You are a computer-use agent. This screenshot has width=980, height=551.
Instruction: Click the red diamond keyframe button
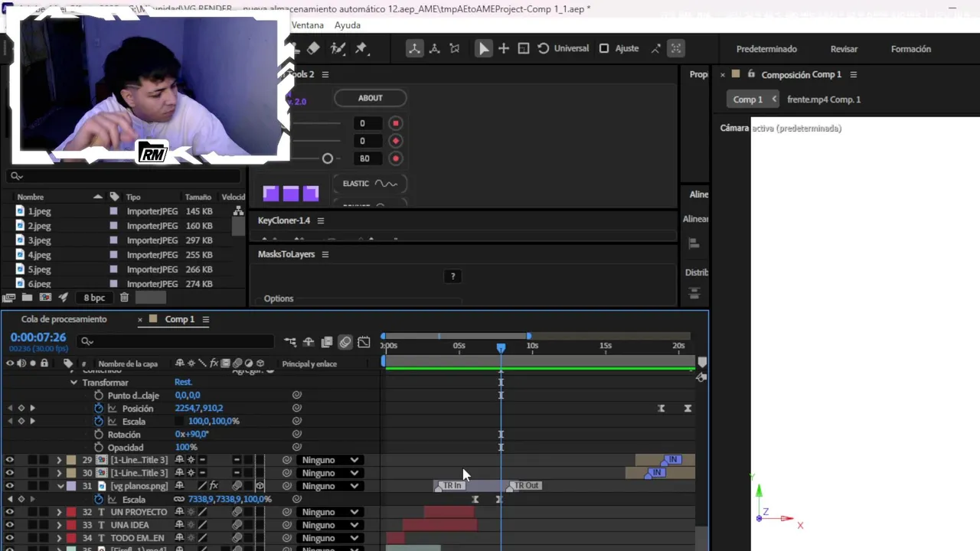coord(396,141)
